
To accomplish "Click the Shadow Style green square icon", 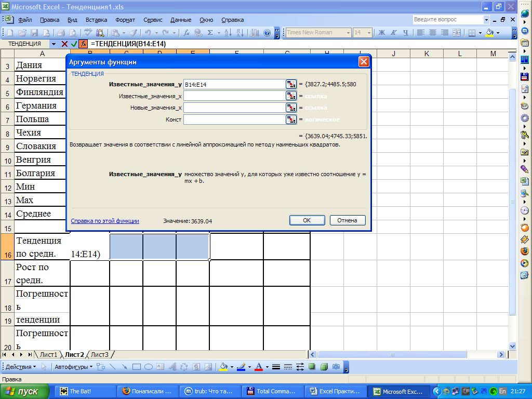I will click(312, 367).
